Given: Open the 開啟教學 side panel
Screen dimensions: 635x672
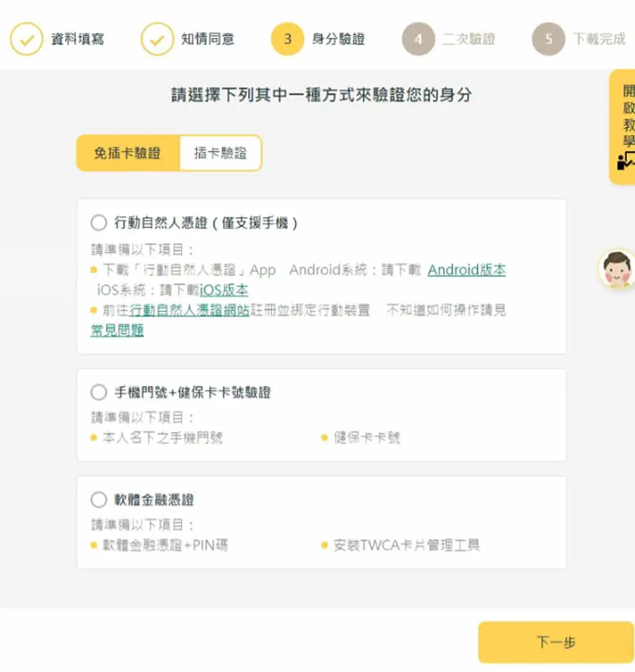Looking at the screenshot, I should click(623, 127).
